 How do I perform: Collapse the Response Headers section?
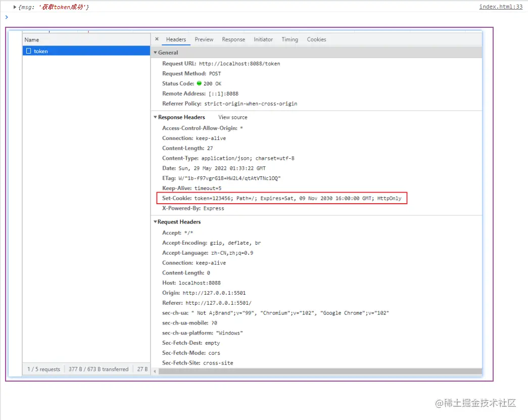(x=155, y=117)
